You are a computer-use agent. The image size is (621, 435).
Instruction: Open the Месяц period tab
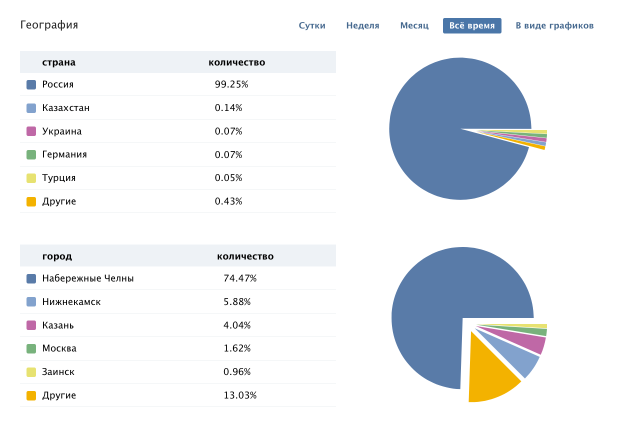coord(414,25)
